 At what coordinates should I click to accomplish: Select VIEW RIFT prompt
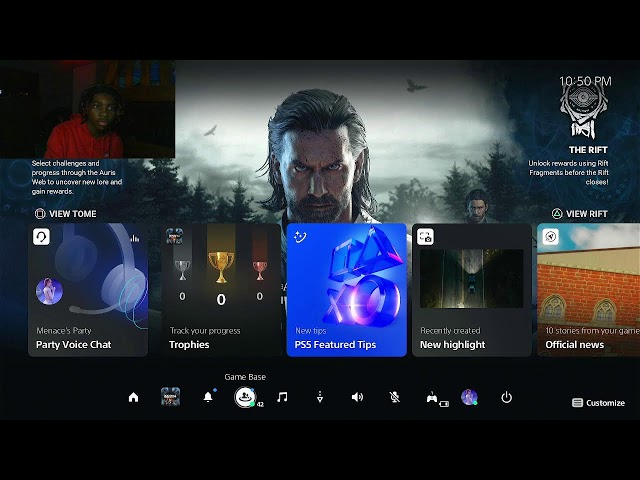coord(580,213)
